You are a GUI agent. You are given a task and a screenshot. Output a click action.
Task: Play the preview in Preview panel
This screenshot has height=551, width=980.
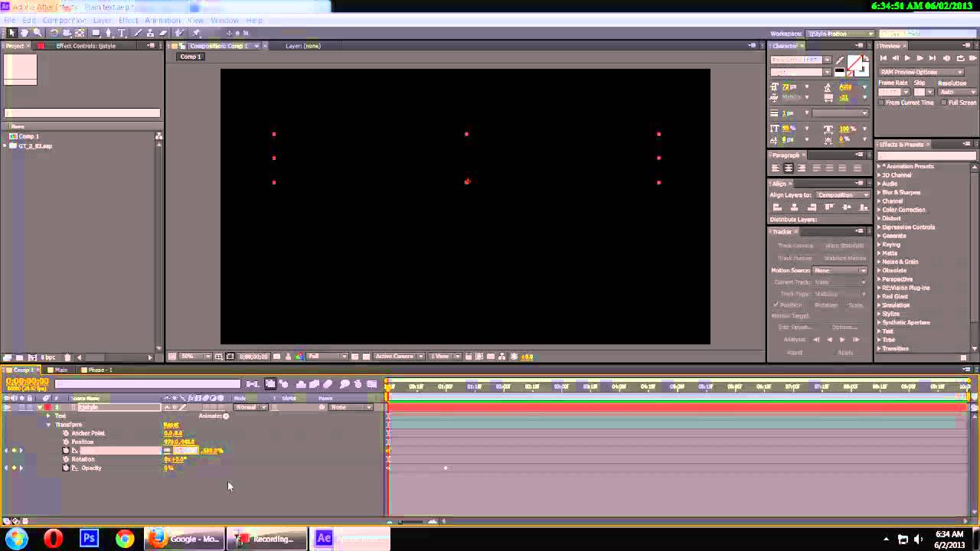(x=907, y=58)
